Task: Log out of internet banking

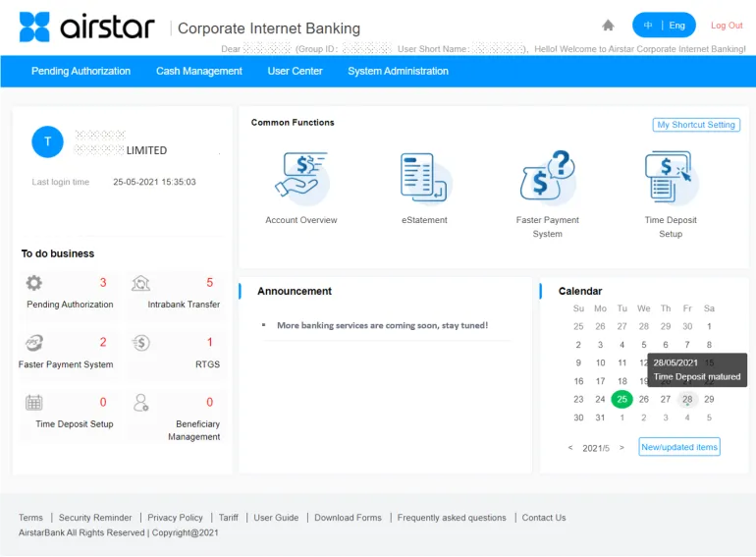Action: (x=727, y=26)
